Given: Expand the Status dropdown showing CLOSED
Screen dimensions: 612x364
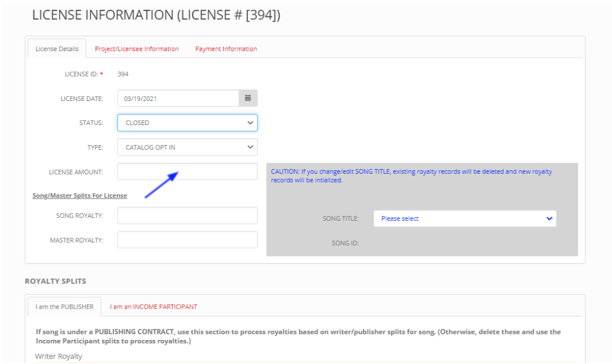Looking at the screenshot, I should [x=187, y=123].
